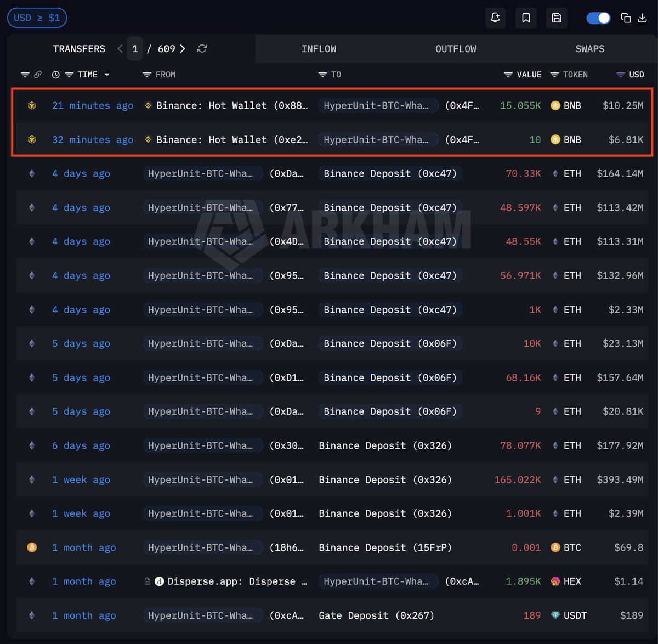
Task: Open the FROM column filter
Action: (x=146, y=75)
